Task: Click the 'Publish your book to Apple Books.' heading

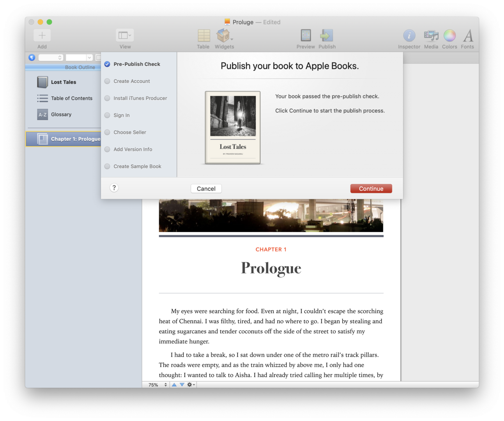Action: click(290, 66)
